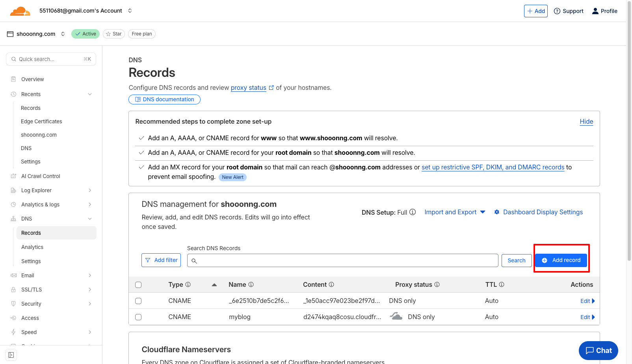Click the Content column info icon

331,284
